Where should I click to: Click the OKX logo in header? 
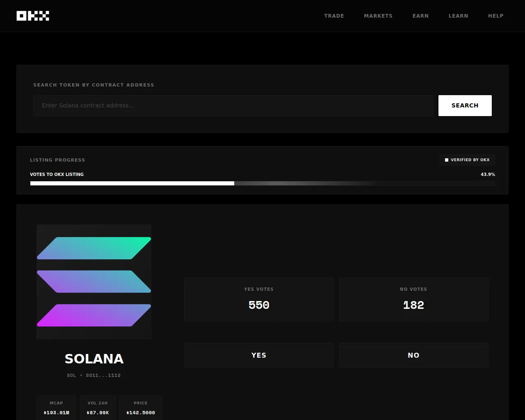click(33, 16)
